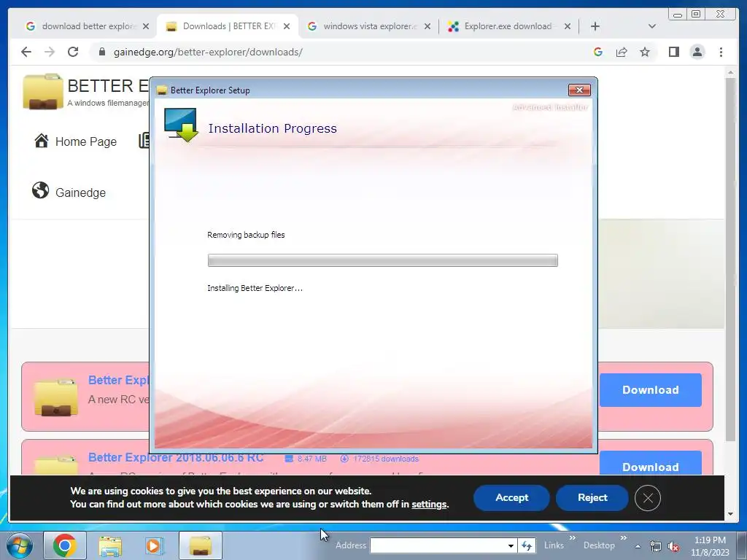Open Chrome three-dot menu
This screenshot has width=747, height=560.
point(721,52)
